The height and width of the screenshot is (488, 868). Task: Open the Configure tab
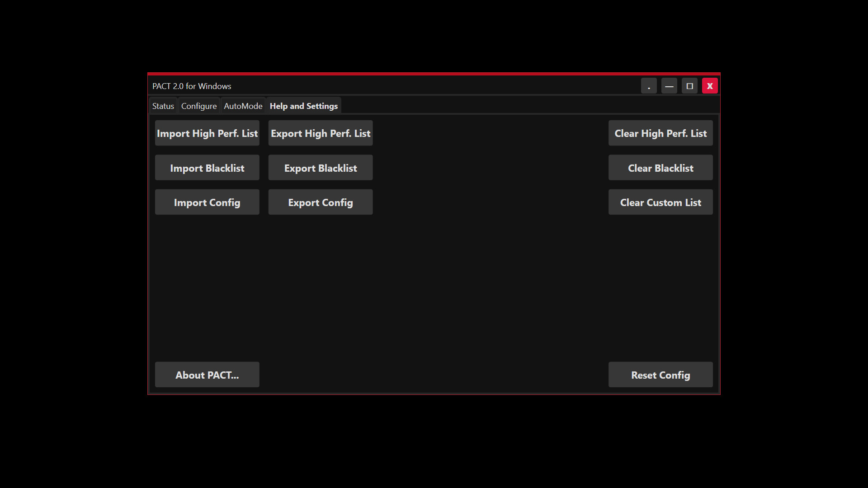(198, 106)
